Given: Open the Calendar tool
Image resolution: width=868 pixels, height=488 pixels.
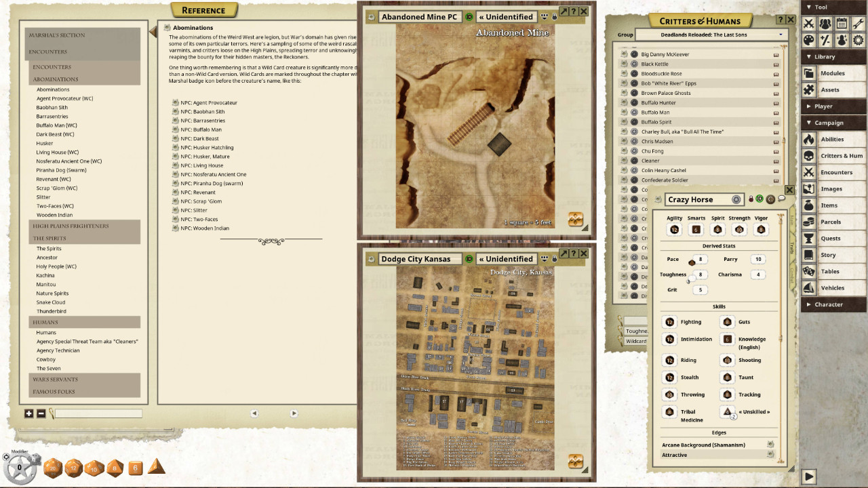Looking at the screenshot, I should click(842, 23).
